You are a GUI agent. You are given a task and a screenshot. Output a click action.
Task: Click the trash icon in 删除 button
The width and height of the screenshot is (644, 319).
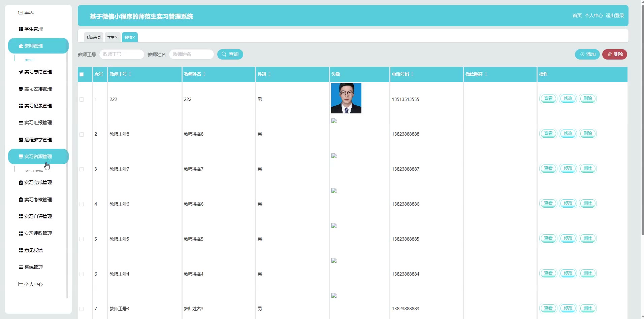610,54
